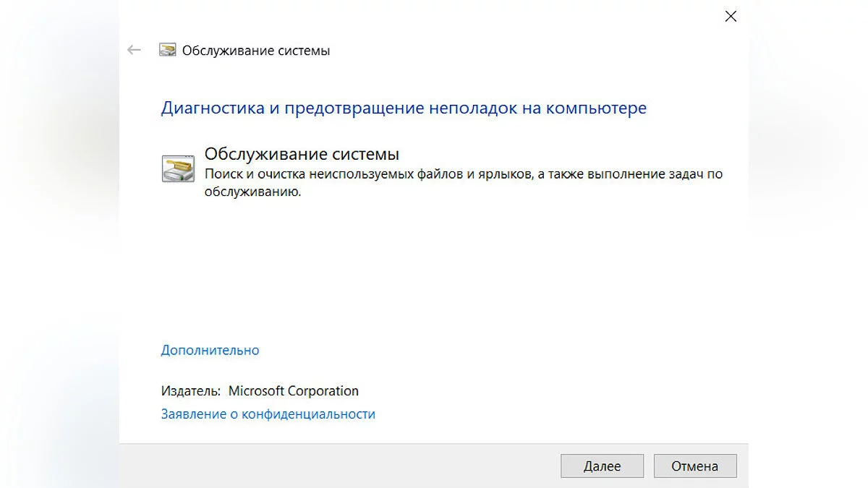Click the large System Maintenance troubleshooter icon

[178, 168]
